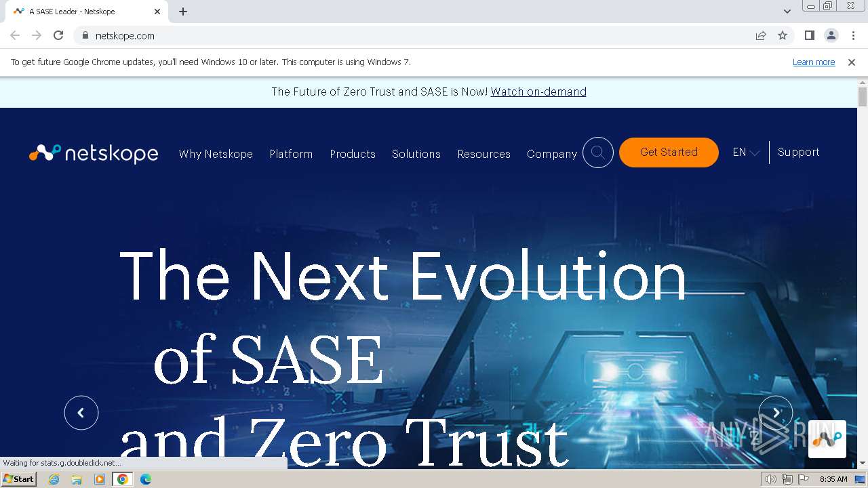Open volume control in system tray
Image resolution: width=868 pixels, height=488 pixels.
pos(771,479)
